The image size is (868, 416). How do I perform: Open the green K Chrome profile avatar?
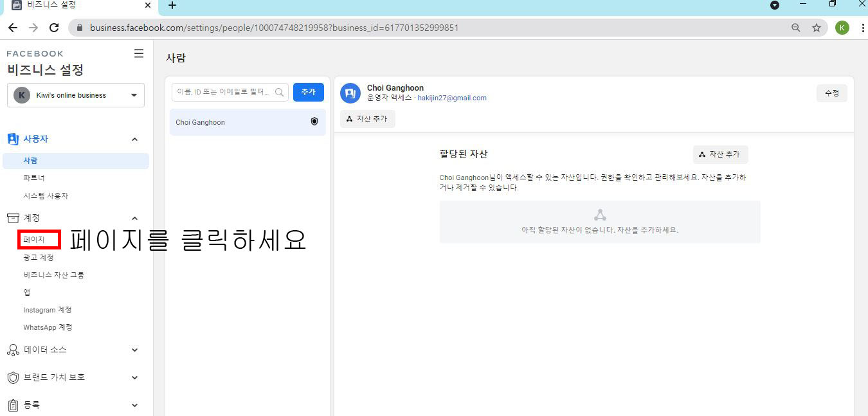coord(842,28)
